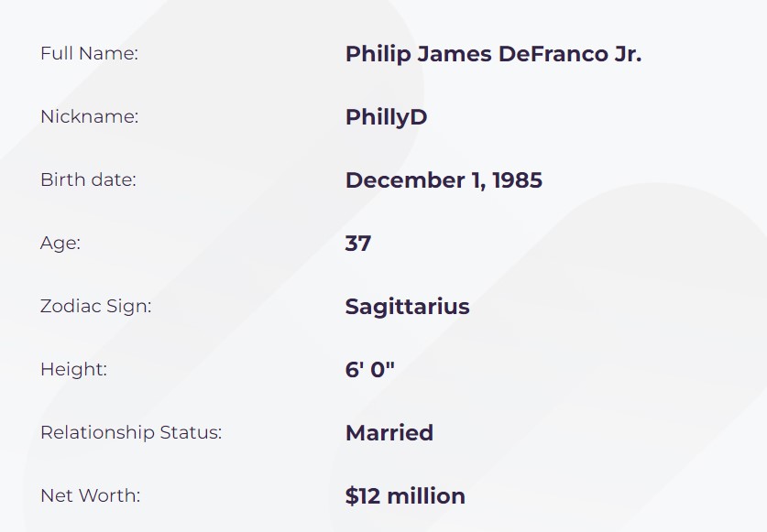767x532 pixels.
Task: Click the word million in net worth
Action: pos(425,495)
